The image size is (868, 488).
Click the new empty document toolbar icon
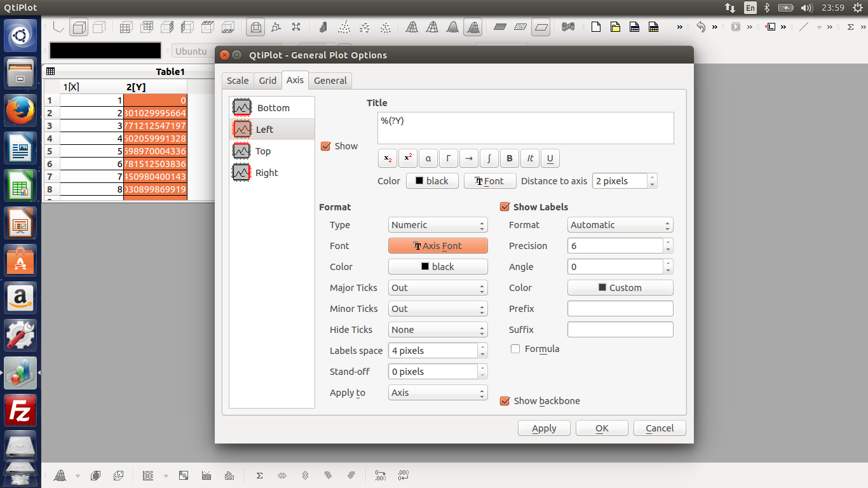tap(595, 27)
